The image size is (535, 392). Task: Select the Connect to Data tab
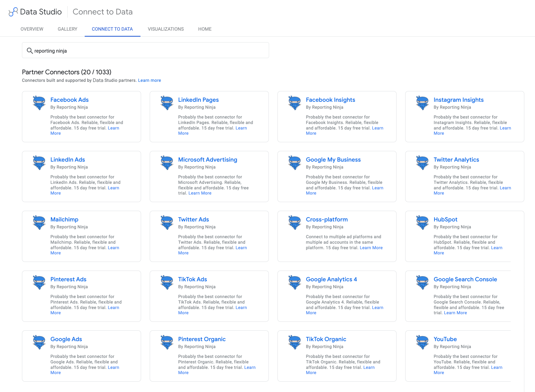coord(112,29)
